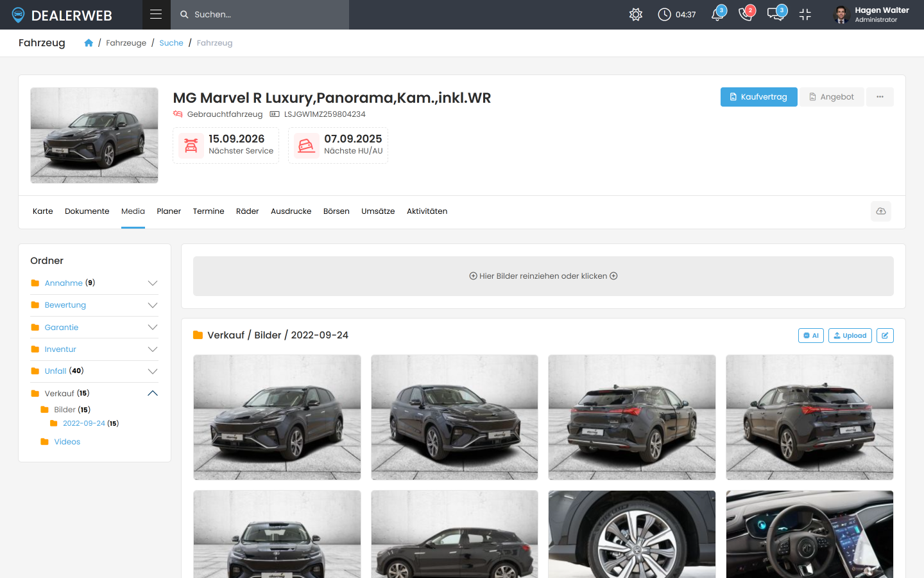Open phone calls icon with badge

click(x=746, y=14)
